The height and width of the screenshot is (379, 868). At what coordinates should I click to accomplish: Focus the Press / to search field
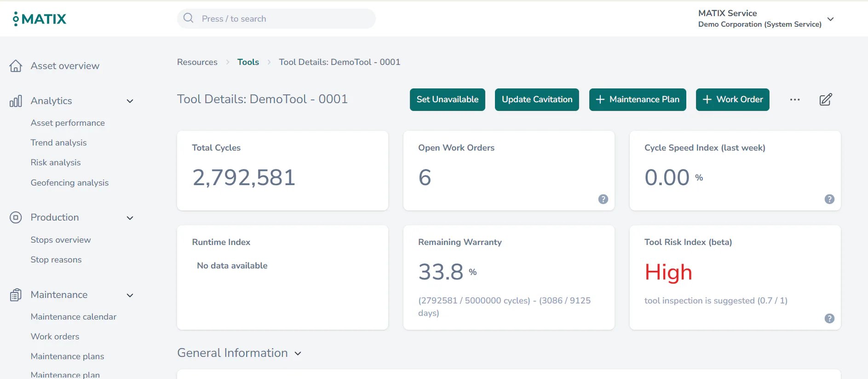point(276,18)
